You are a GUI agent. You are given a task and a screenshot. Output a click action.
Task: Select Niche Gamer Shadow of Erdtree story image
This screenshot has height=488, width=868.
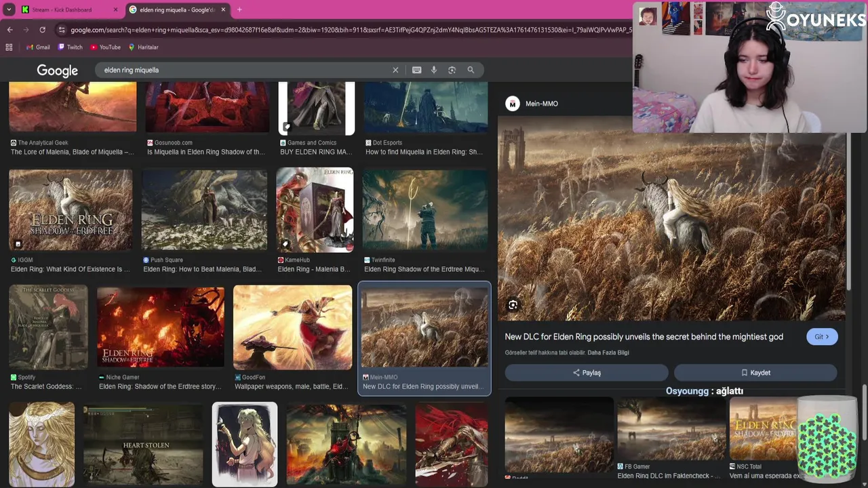(x=160, y=327)
